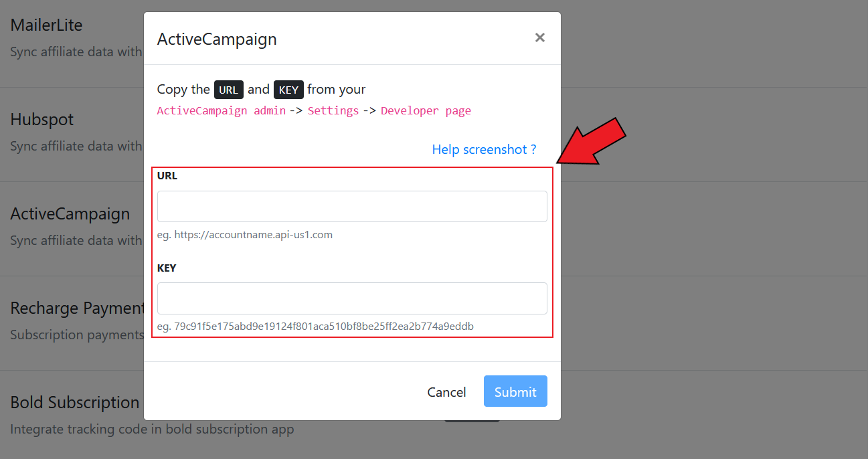This screenshot has height=459, width=868.
Task: Close the ActiveCampaign dialog with the X
Action: click(539, 37)
